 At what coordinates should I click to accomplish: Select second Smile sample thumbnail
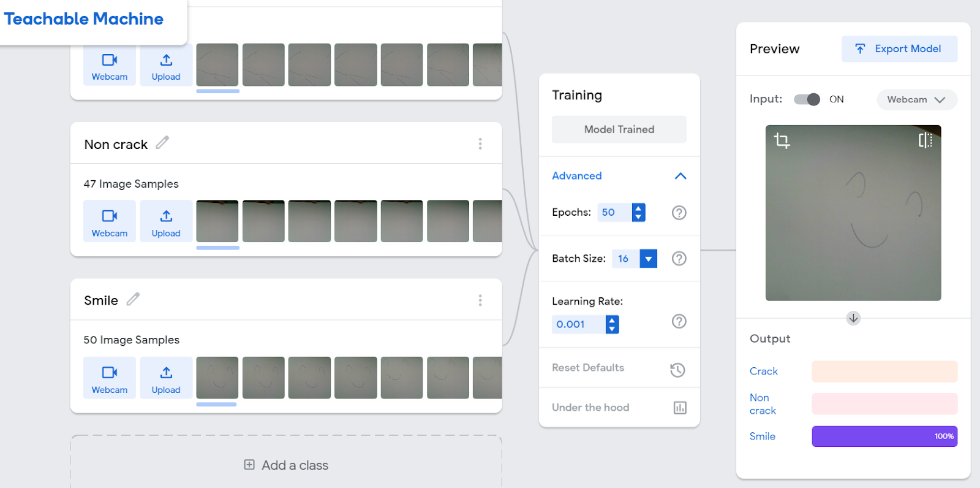[263, 378]
